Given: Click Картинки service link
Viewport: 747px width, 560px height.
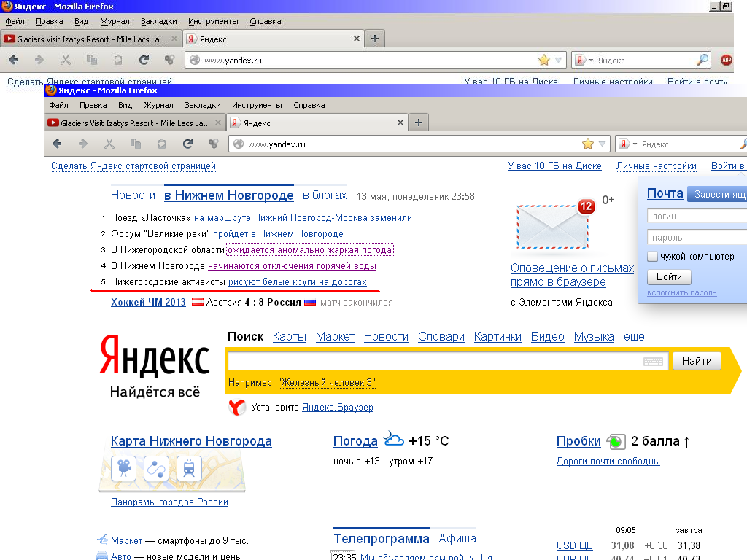Looking at the screenshot, I should (498, 337).
